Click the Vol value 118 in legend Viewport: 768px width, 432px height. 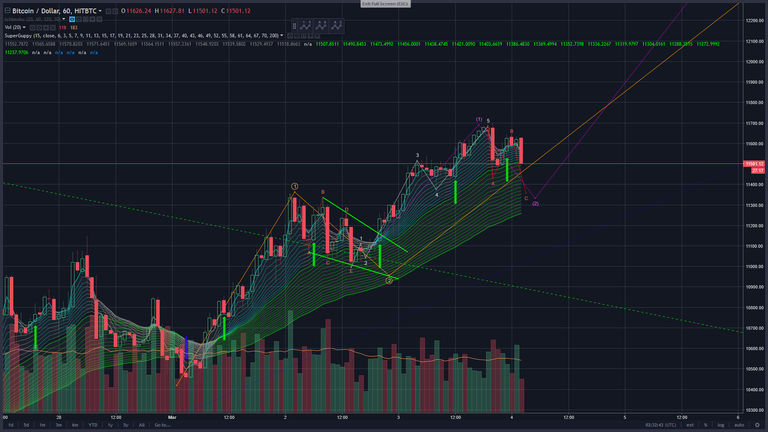click(x=63, y=27)
